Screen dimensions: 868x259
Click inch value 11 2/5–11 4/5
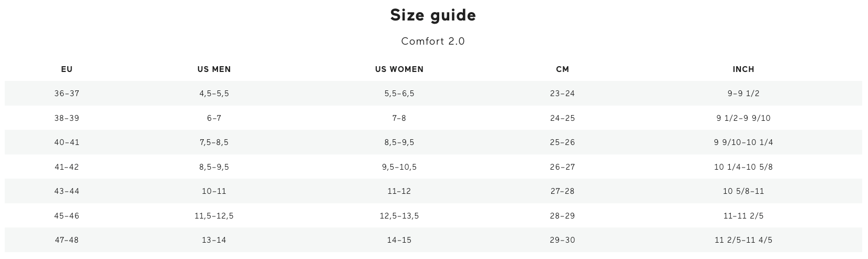pyautogui.click(x=743, y=240)
